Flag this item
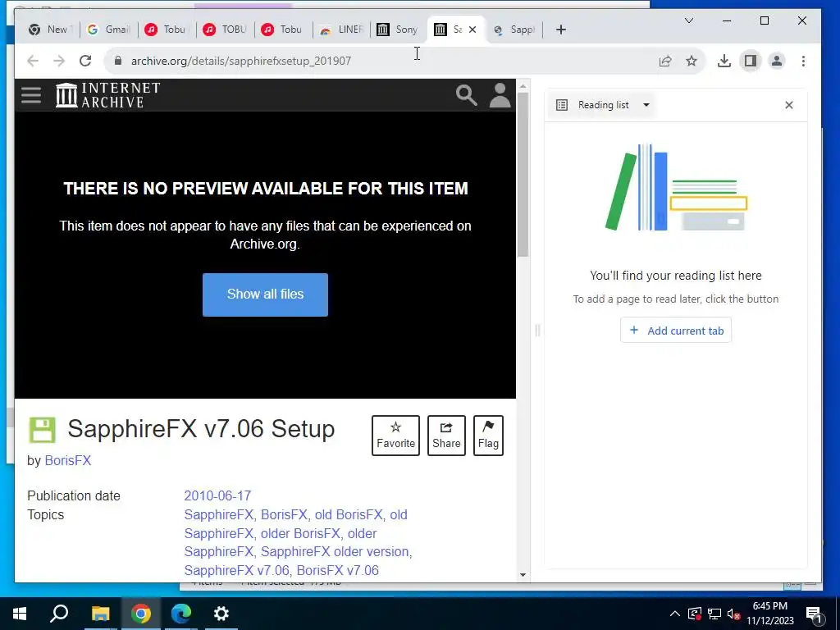The image size is (840, 630). tap(488, 435)
